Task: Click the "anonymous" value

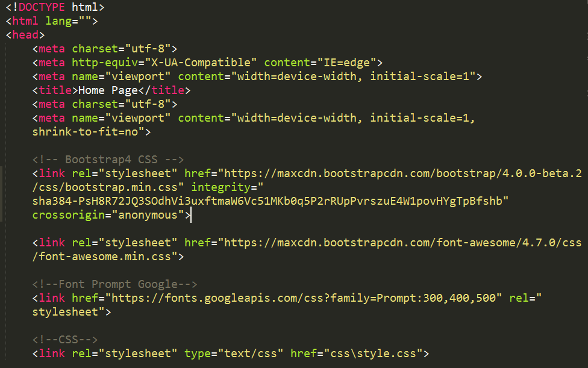Action: pos(148,215)
